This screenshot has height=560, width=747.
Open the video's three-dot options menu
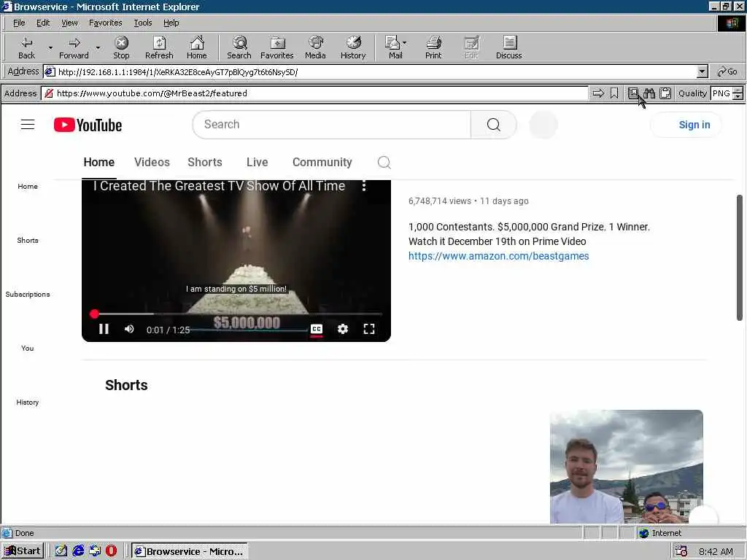tap(364, 186)
